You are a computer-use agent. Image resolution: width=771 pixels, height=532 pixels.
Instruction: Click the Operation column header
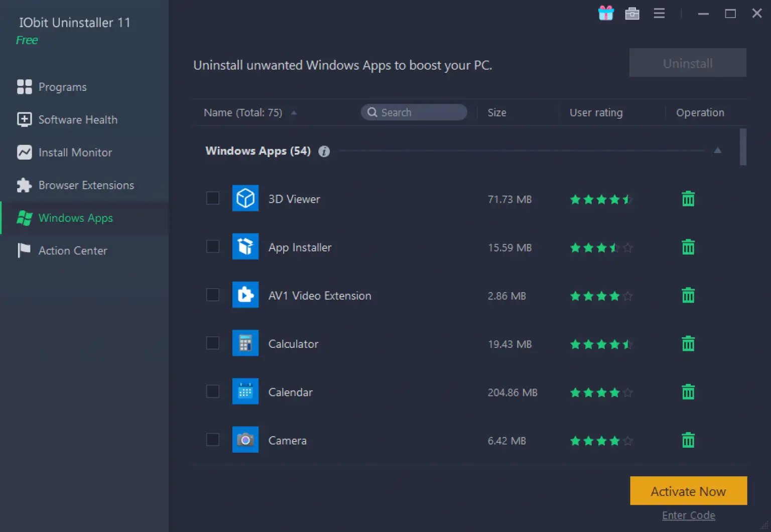coord(700,113)
